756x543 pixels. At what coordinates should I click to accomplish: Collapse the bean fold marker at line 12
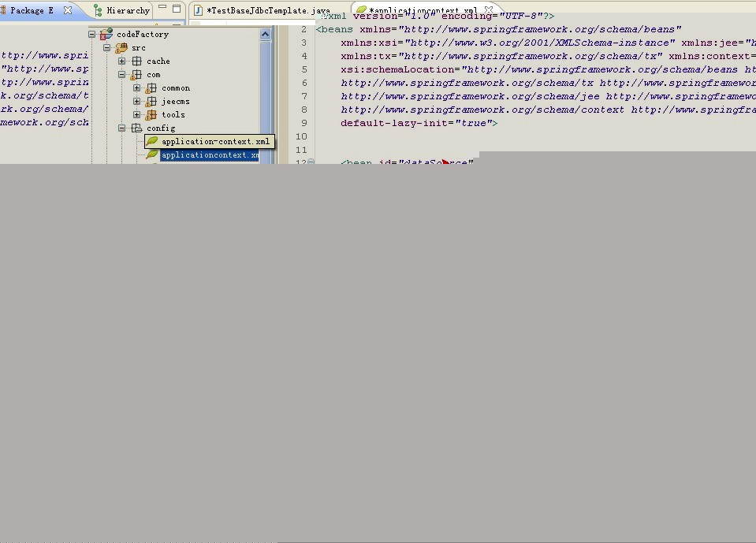[x=311, y=162]
